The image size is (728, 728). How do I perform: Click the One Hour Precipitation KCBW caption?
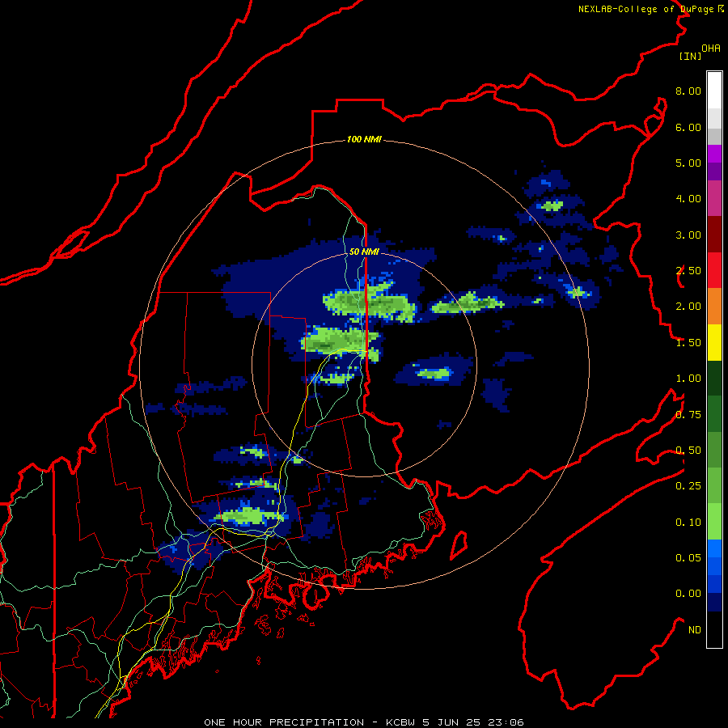click(364, 722)
